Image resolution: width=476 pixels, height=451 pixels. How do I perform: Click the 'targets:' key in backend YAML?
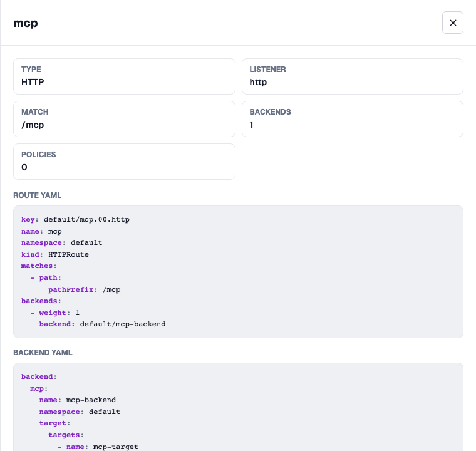tap(66, 435)
